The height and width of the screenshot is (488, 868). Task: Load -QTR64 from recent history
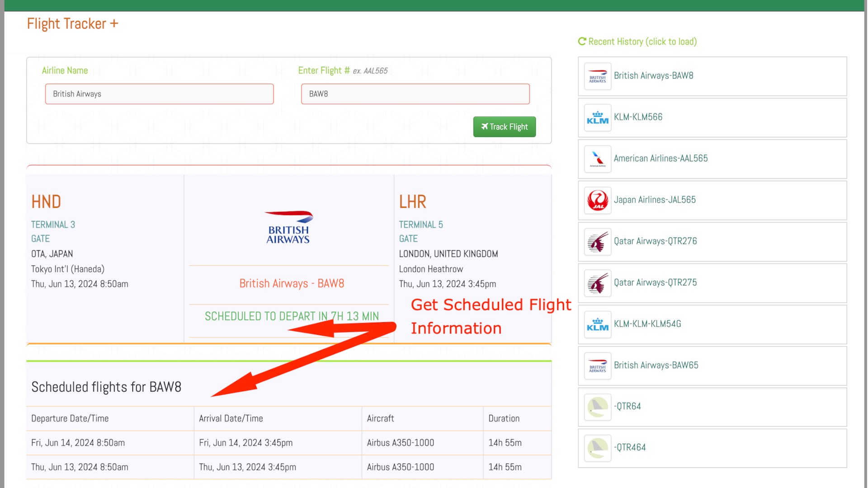(x=712, y=407)
